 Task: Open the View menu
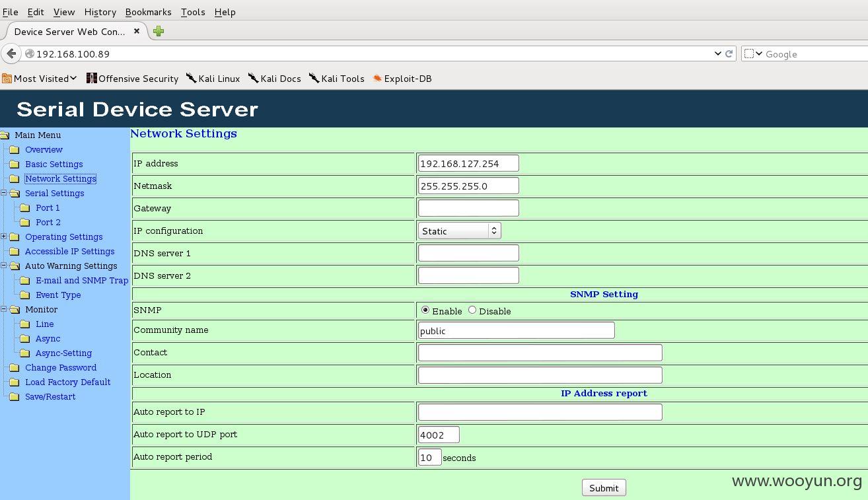click(x=64, y=12)
